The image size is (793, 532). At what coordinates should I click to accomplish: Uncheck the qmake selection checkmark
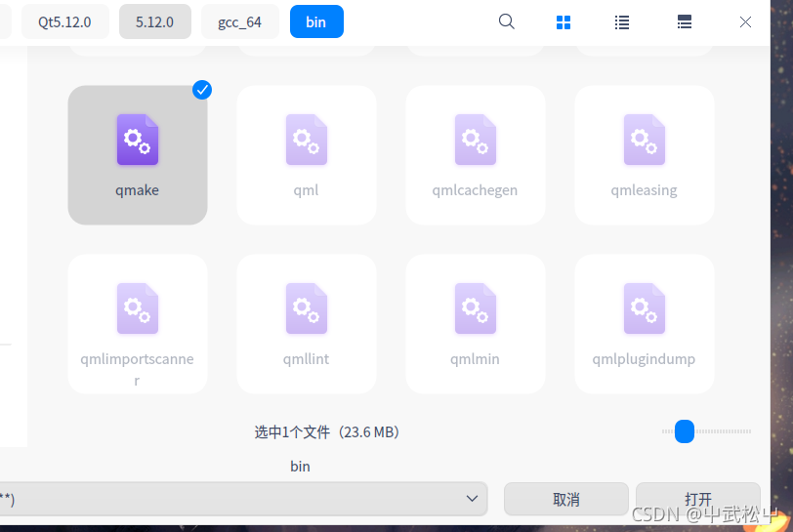click(202, 90)
